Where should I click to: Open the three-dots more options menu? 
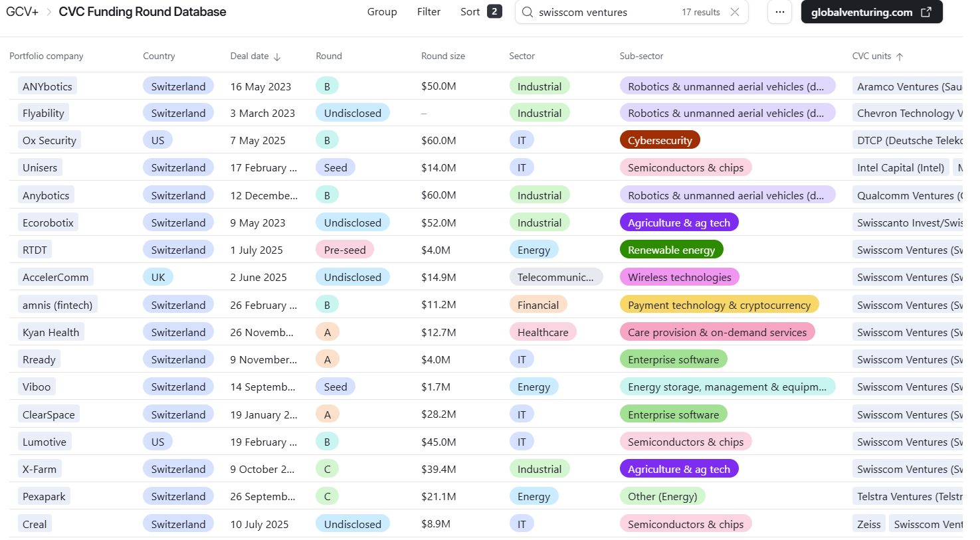[x=779, y=12]
